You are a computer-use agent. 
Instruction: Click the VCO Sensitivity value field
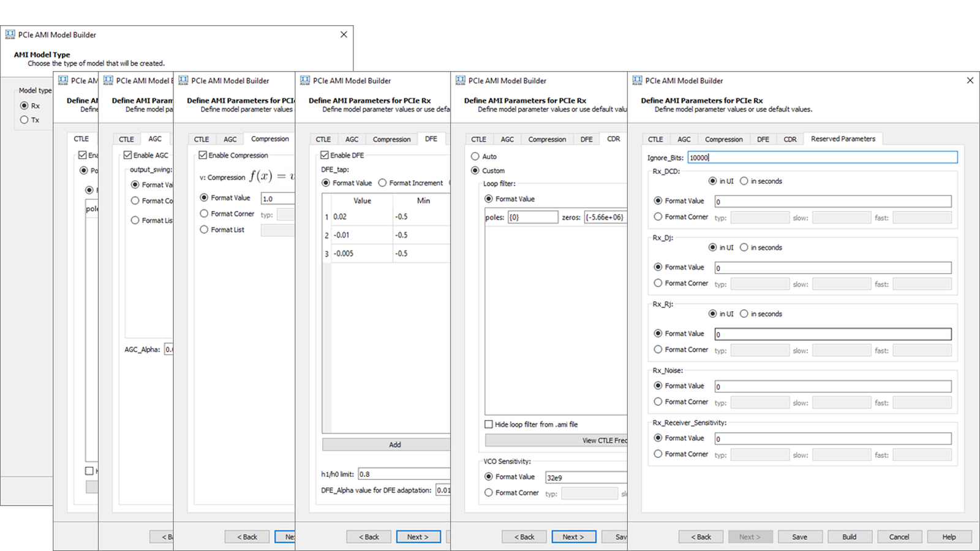point(585,478)
